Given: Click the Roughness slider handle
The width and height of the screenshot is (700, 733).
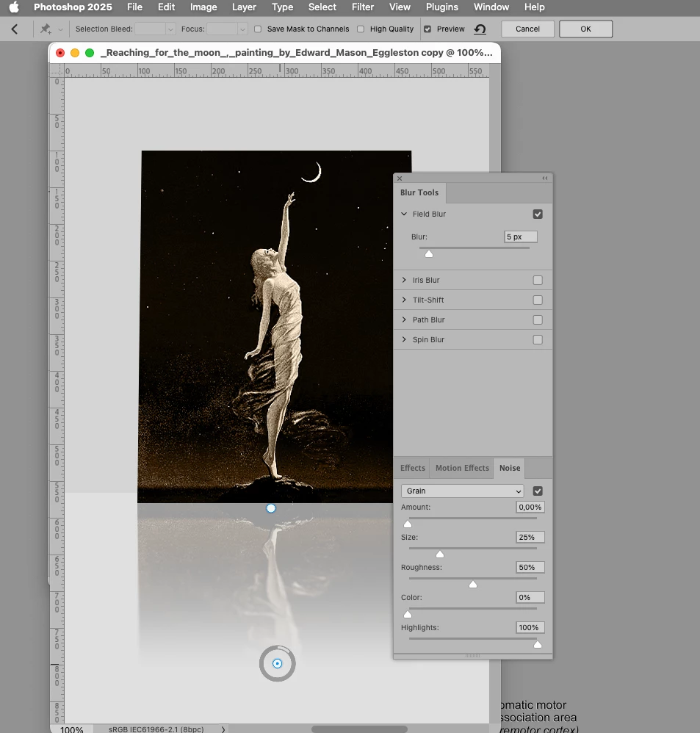Looking at the screenshot, I should [x=473, y=585].
